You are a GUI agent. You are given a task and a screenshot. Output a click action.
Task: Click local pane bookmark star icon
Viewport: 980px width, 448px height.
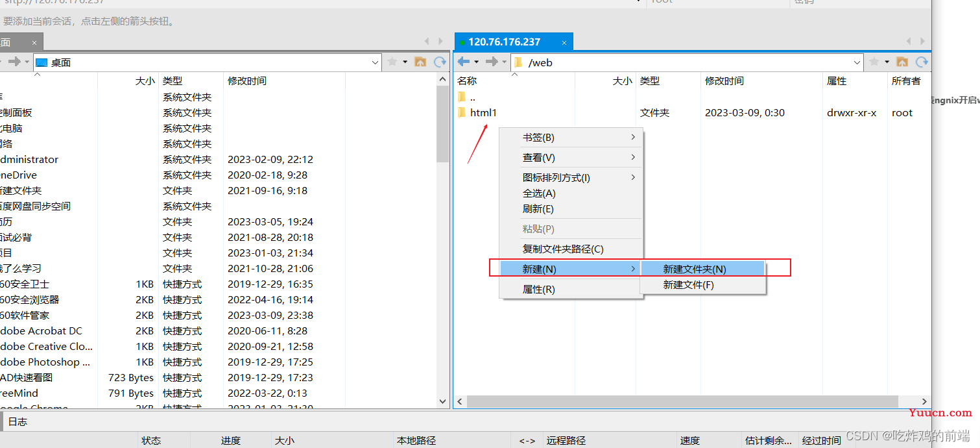pos(392,62)
